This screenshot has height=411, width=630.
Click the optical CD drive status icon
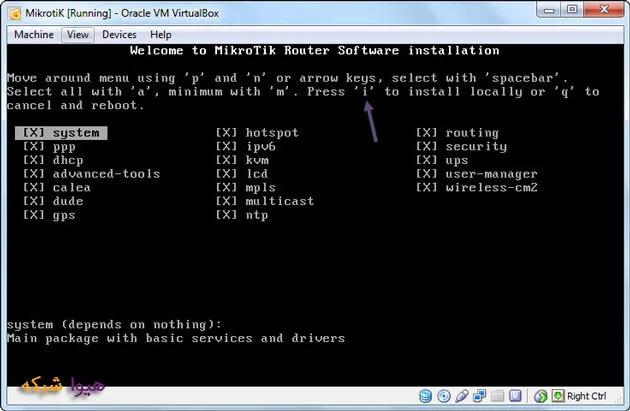pyautogui.click(x=444, y=396)
